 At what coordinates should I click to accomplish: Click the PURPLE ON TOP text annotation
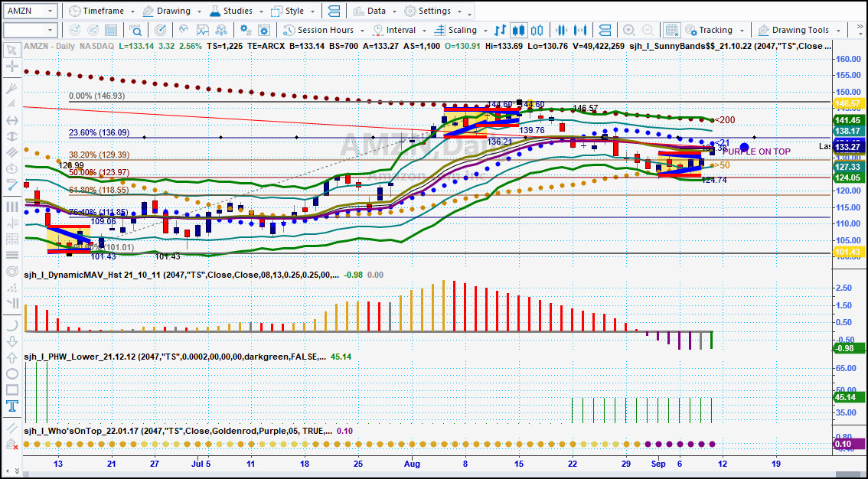[x=756, y=152]
